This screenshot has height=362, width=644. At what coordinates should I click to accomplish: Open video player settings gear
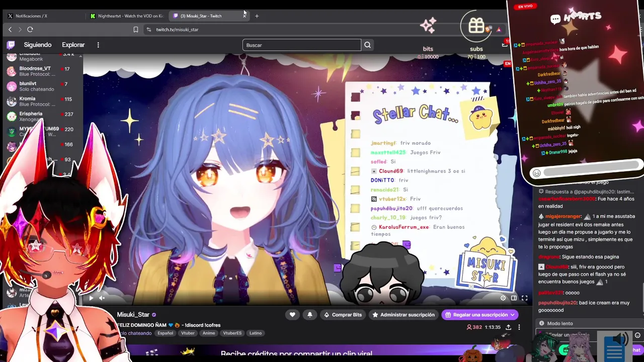pos(503,298)
